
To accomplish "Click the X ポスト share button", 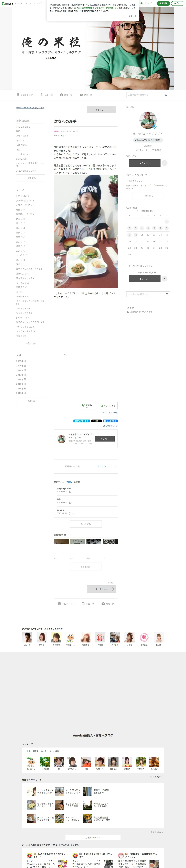I will tap(96, 421).
